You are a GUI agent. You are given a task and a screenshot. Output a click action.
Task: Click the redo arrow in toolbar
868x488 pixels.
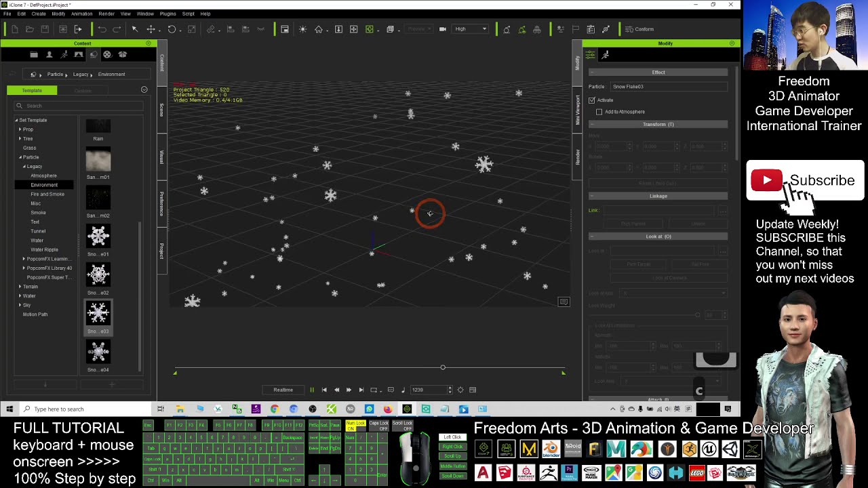117,29
